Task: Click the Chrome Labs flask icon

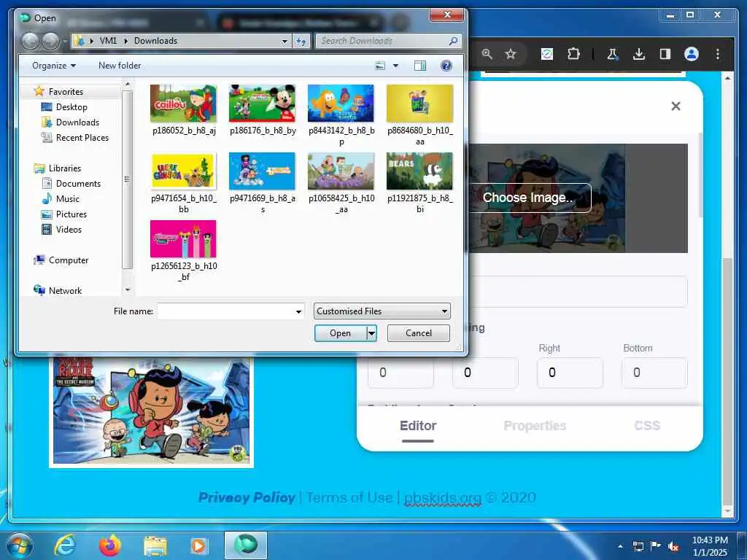Action: tap(612, 54)
